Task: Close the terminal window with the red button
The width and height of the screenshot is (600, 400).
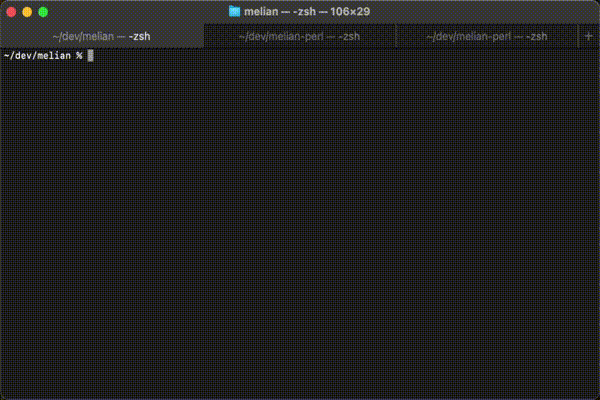Action: (x=11, y=12)
